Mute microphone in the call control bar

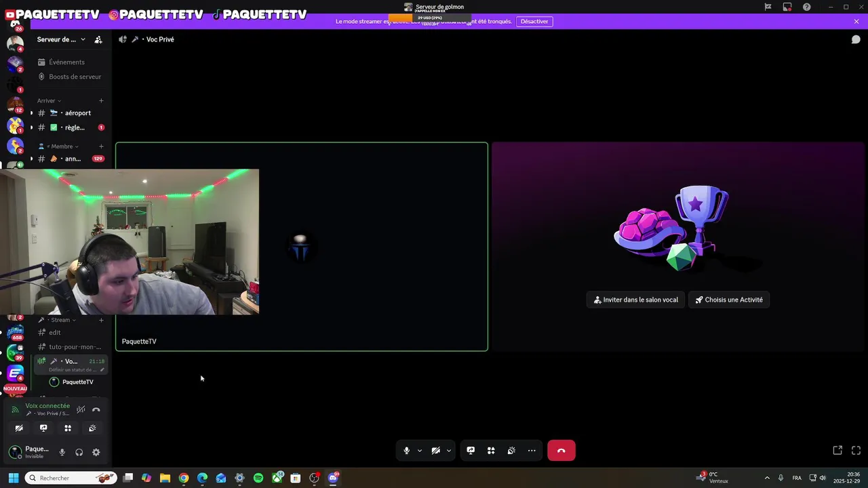(x=406, y=451)
